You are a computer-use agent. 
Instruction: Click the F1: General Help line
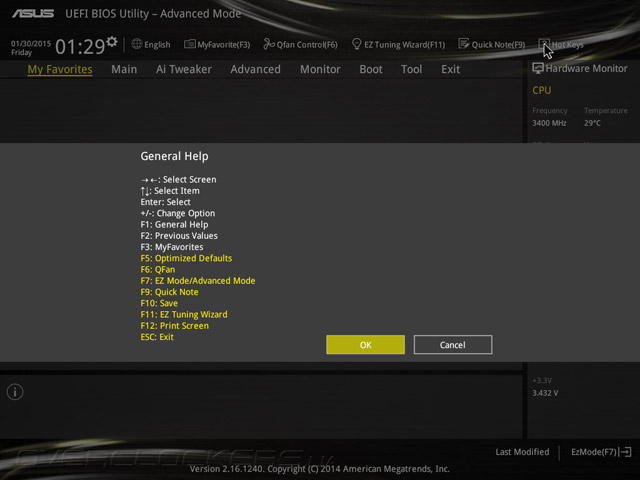[x=174, y=224]
